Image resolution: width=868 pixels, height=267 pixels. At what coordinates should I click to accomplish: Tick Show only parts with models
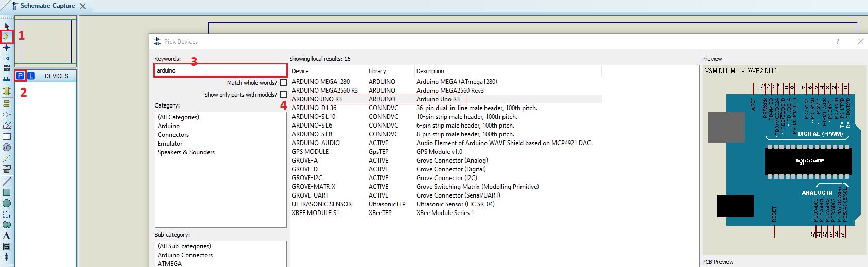coord(283,95)
